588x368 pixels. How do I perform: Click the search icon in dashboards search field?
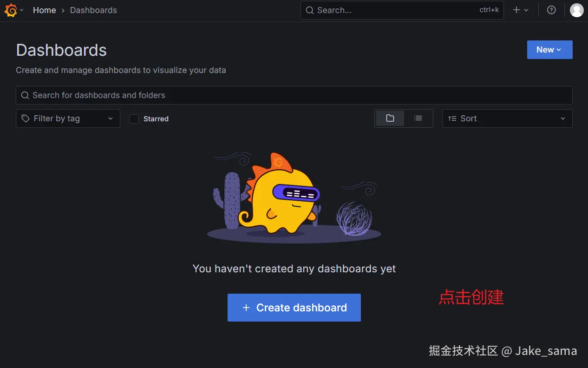click(25, 95)
